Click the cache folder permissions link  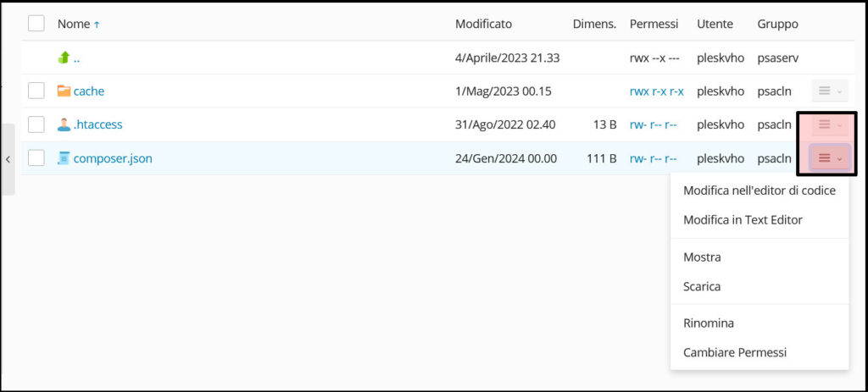tap(656, 91)
